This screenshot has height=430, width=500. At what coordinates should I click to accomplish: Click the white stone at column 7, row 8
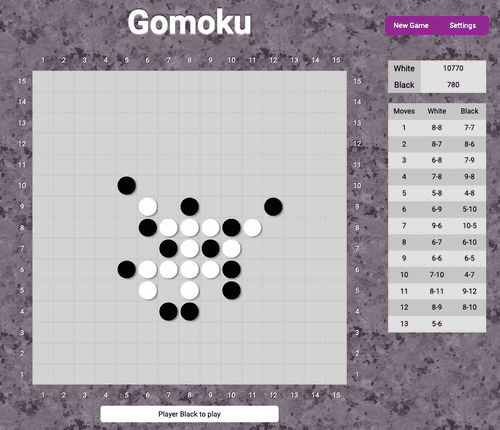[169, 228]
